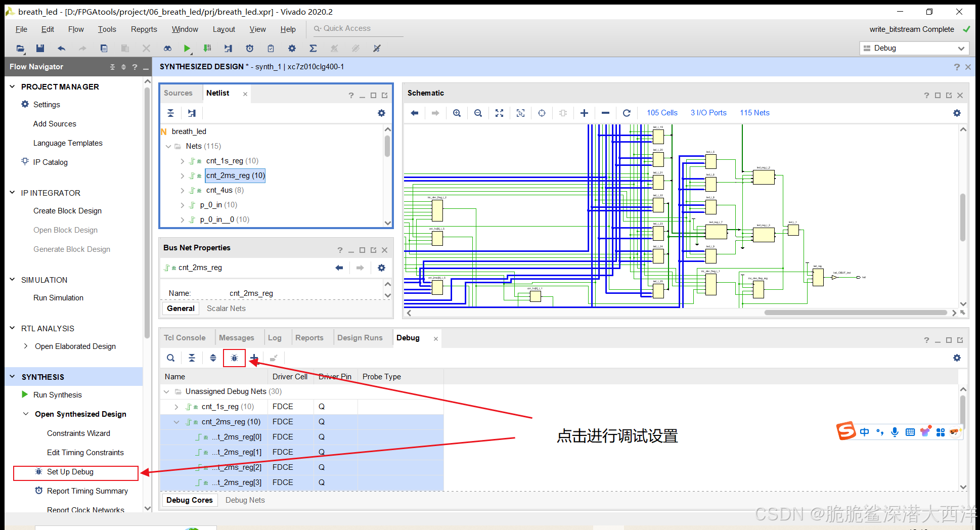Click the 105 Cells link
The image size is (980, 530).
tap(662, 113)
